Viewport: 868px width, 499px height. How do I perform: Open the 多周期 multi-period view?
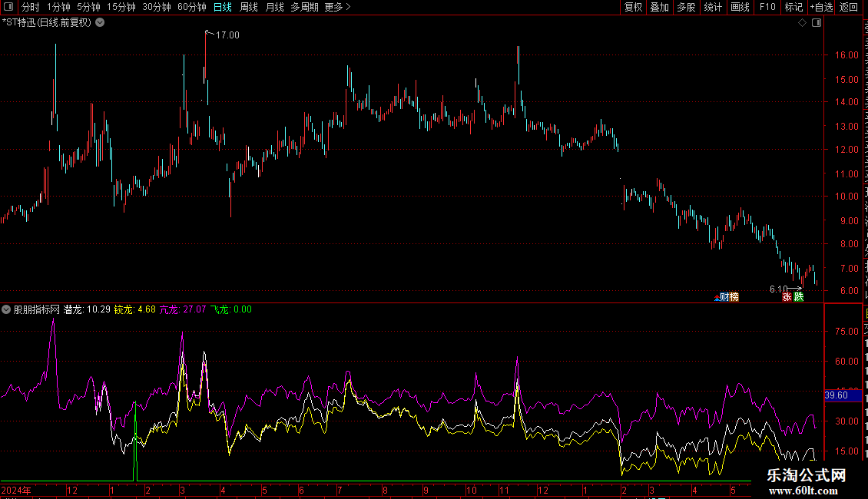pos(304,7)
